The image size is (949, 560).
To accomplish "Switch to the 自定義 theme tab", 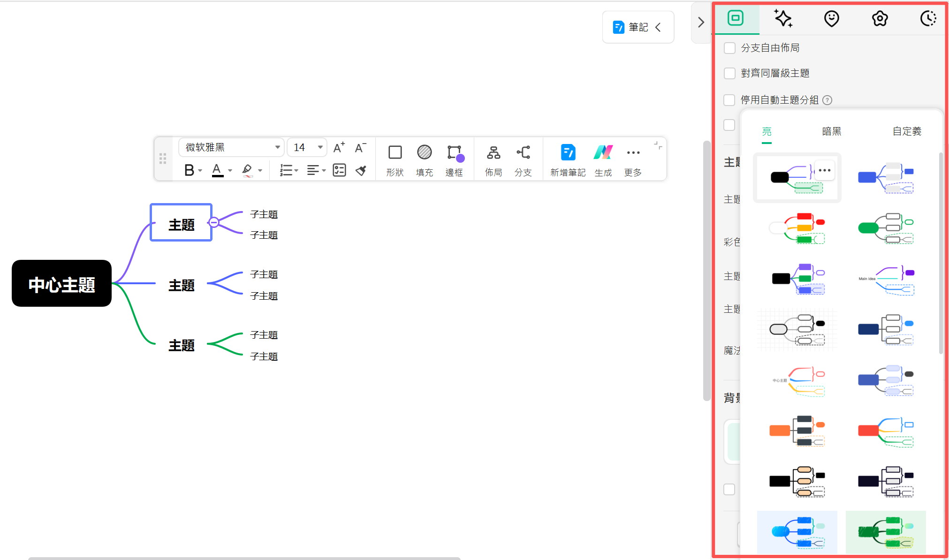I will 906,131.
